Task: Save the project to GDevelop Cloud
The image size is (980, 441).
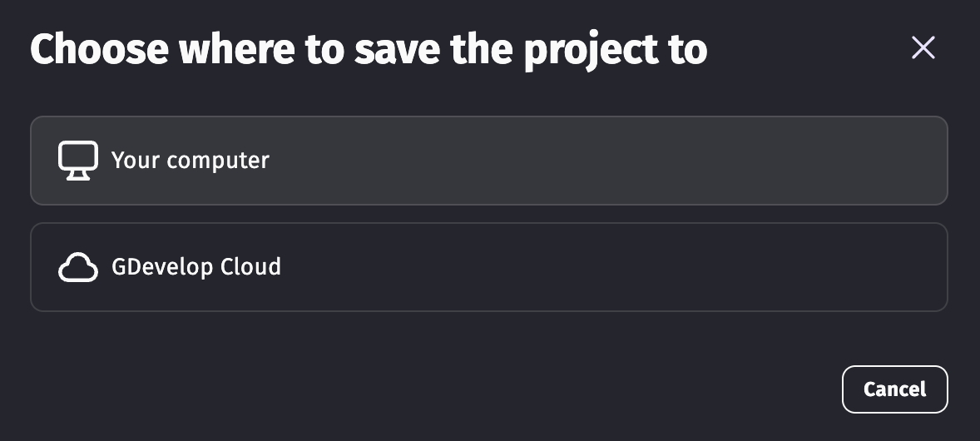Action: 488,267
